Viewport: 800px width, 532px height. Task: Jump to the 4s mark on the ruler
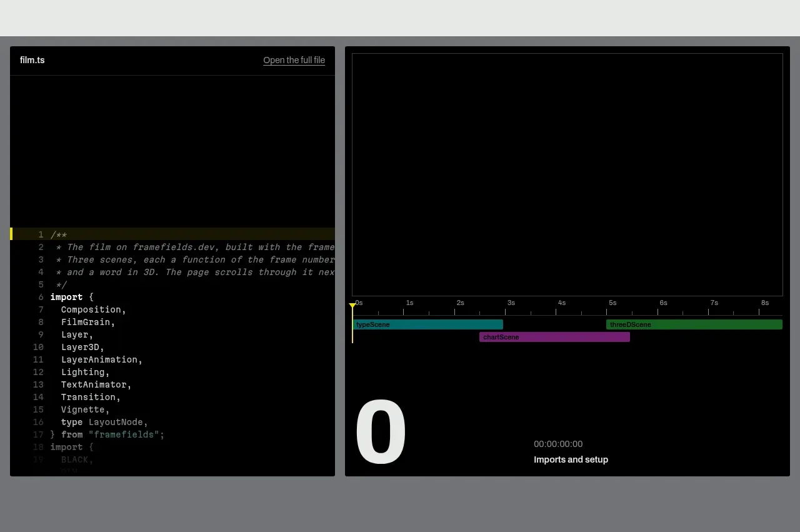(561, 303)
